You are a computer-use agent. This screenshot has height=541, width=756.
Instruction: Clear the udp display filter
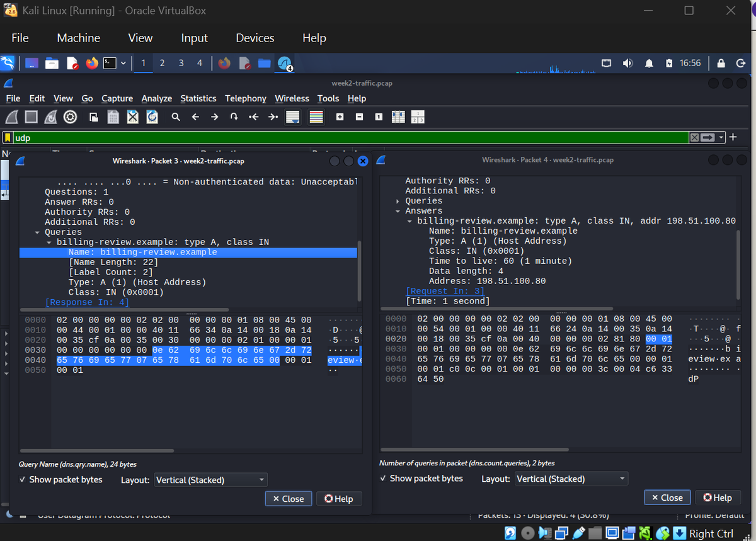coord(694,137)
